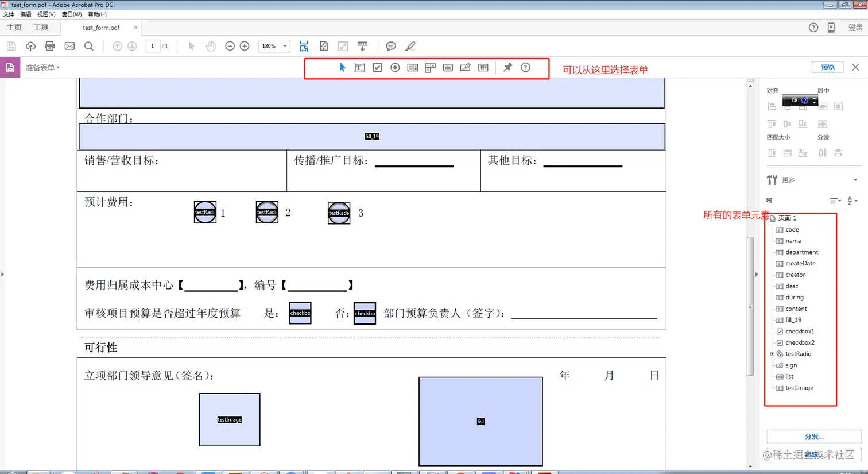Click the 登录 sign-in link
This screenshot has width=868, height=474.
[x=855, y=28]
